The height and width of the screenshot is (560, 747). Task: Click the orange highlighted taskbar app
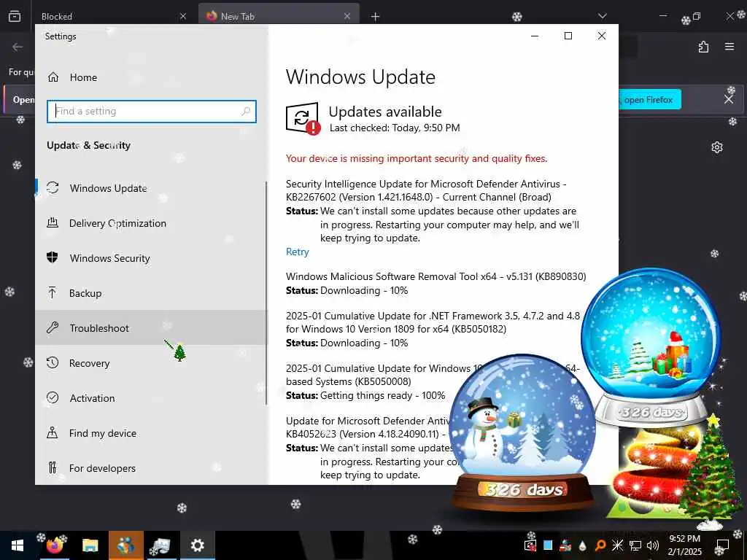pyautogui.click(x=125, y=545)
